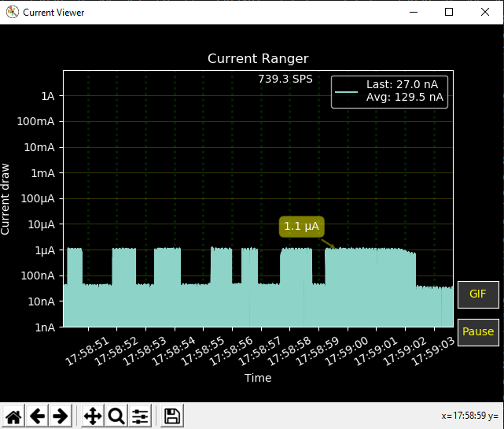Open Configure subplots sliders icon
The height and width of the screenshot is (429, 504).
140,416
